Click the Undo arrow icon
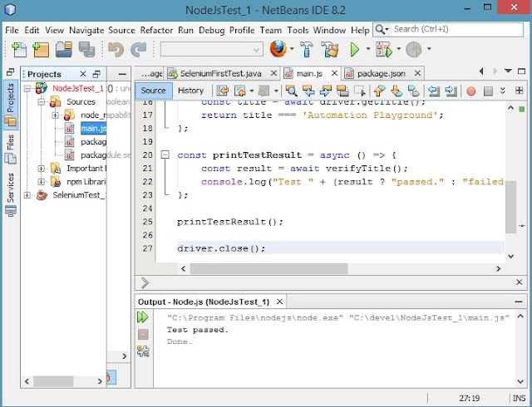This screenshot has height=407, width=532. [116, 50]
